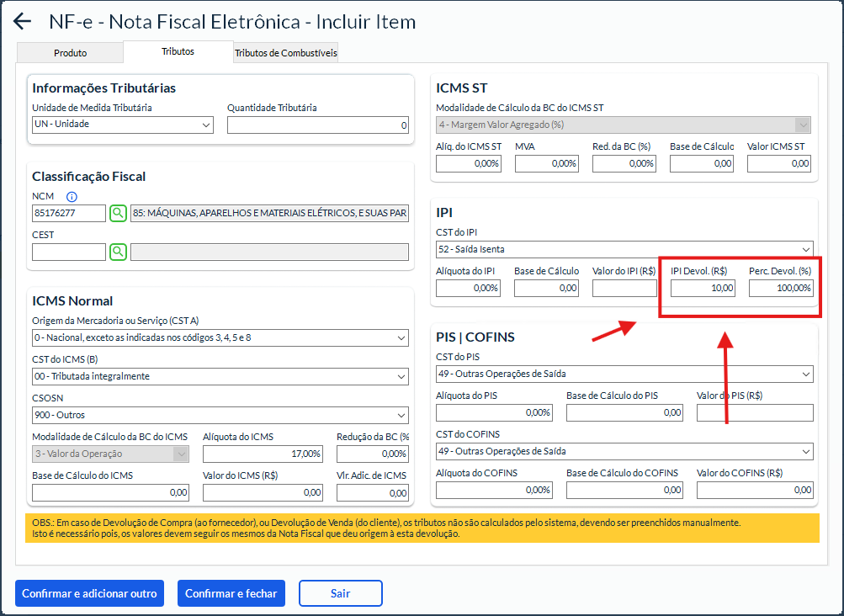Focus the Alíquota do COFINS field
The height and width of the screenshot is (616, 844).
point(494,490)
